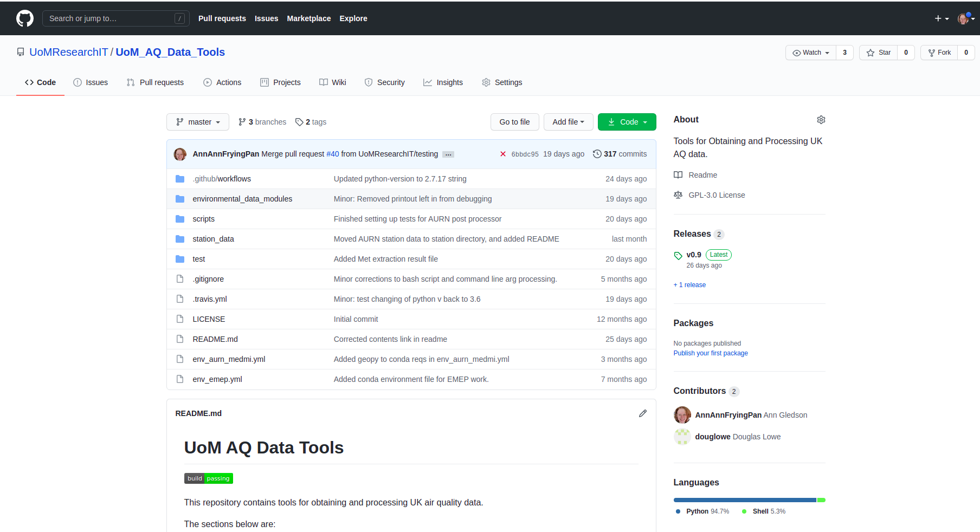Image resolution: width=980 pixels, height=532 pixels.
Task: Open the Security tab
Action: (x=385, y=82)
